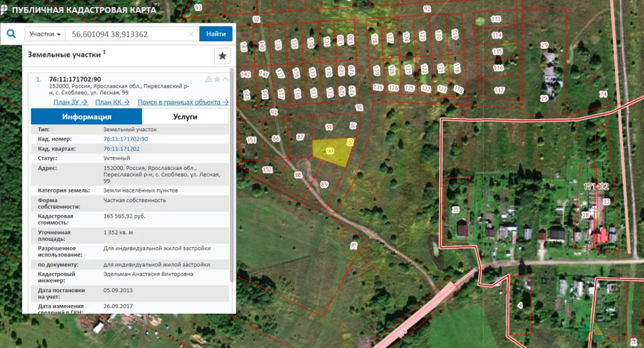Click the small star icon on result row

[217, 79]
